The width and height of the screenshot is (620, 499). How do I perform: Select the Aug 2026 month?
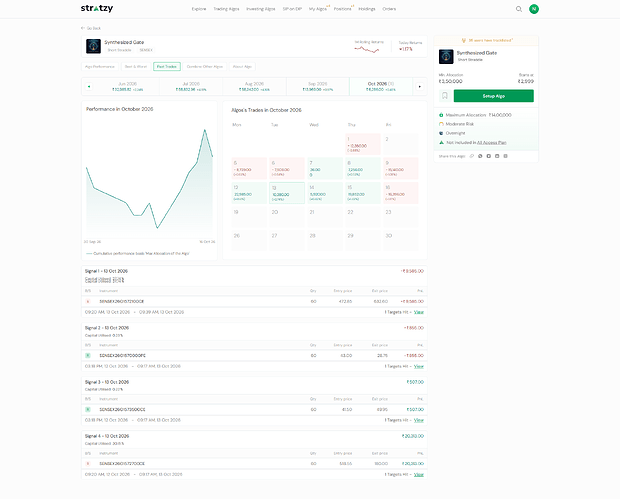coord(254,86)
